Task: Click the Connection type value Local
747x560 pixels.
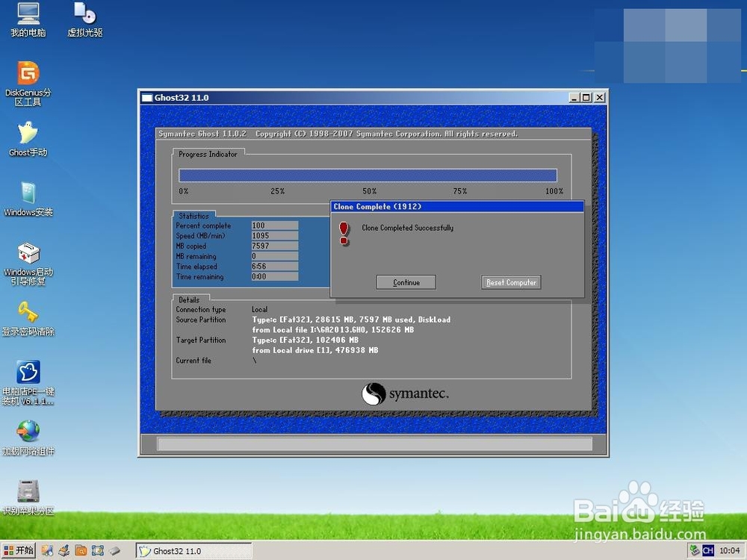Action: tap(260, 310)
